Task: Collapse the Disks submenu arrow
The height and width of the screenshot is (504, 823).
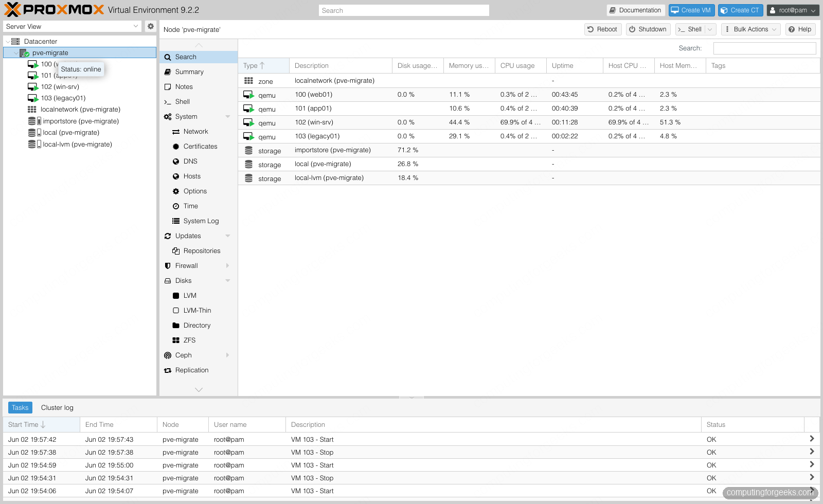Action: (x=228, y=281)
